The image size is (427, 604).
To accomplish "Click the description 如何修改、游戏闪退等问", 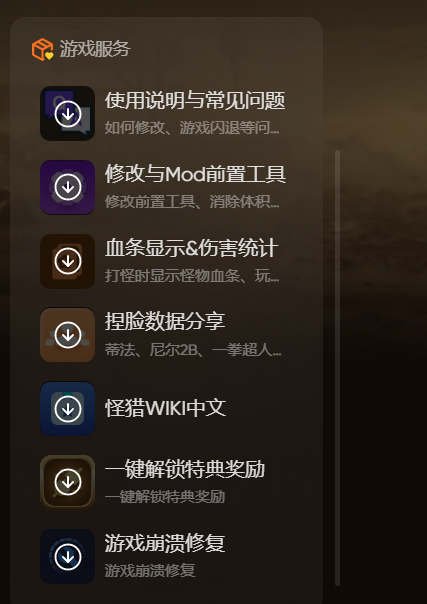I will (x=192, y=128).
